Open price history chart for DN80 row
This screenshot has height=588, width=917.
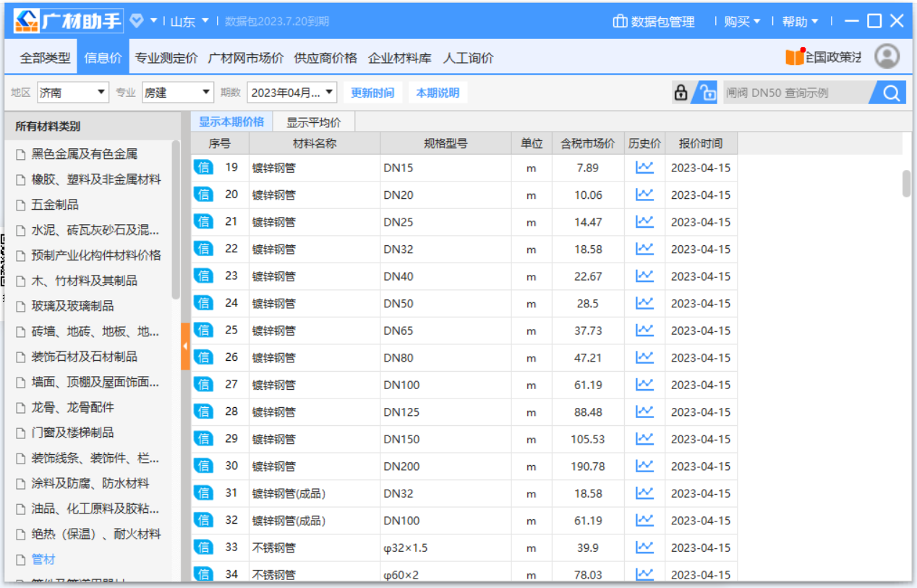click(644, 357)
